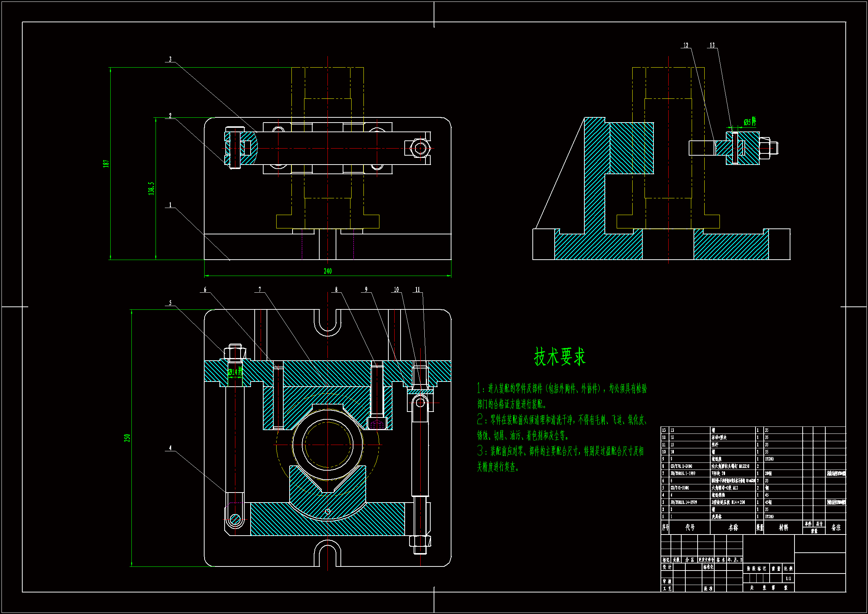Select technical requirement note line 2
Screen dimensions: 868x614
click(x=562, y=420)
